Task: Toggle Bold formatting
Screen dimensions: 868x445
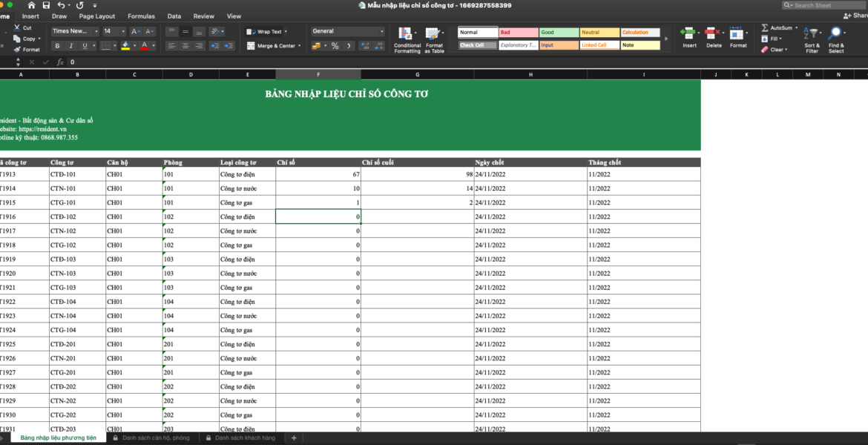Action: [58, 46]
